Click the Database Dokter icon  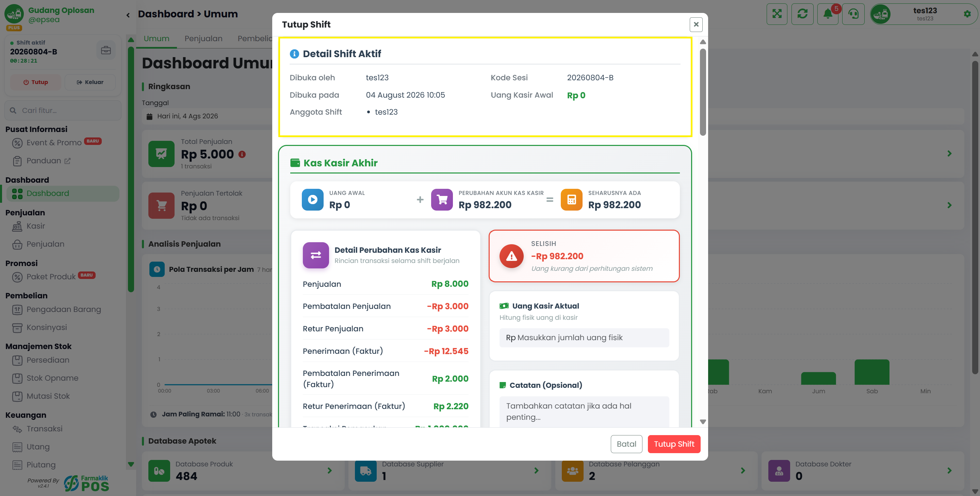[779, 471]
